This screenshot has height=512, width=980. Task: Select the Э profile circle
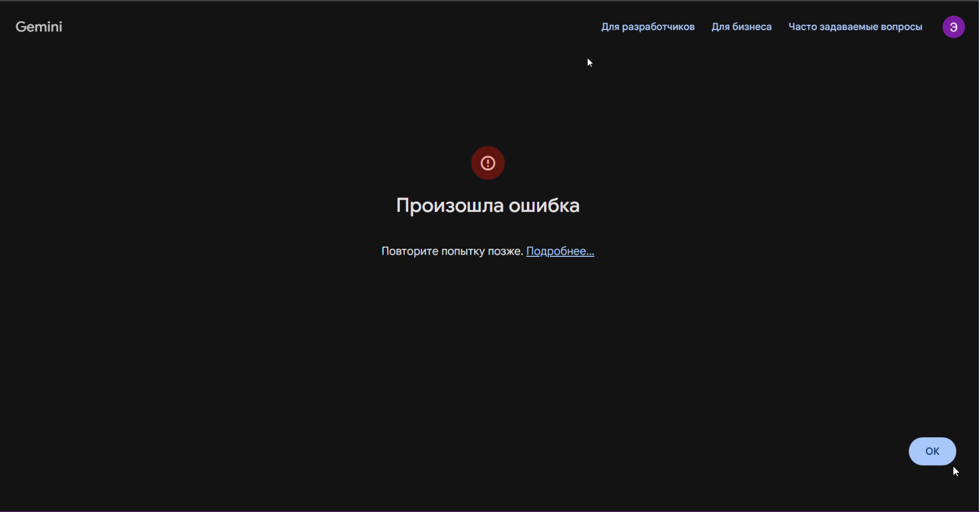pyautogui.click(x=953, y=27)
